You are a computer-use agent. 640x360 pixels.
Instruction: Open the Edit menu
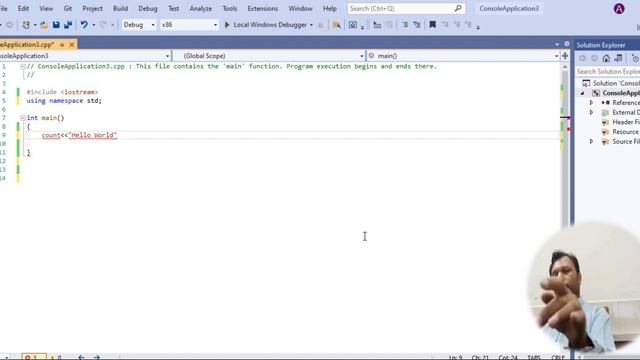[x=23, y=8]
